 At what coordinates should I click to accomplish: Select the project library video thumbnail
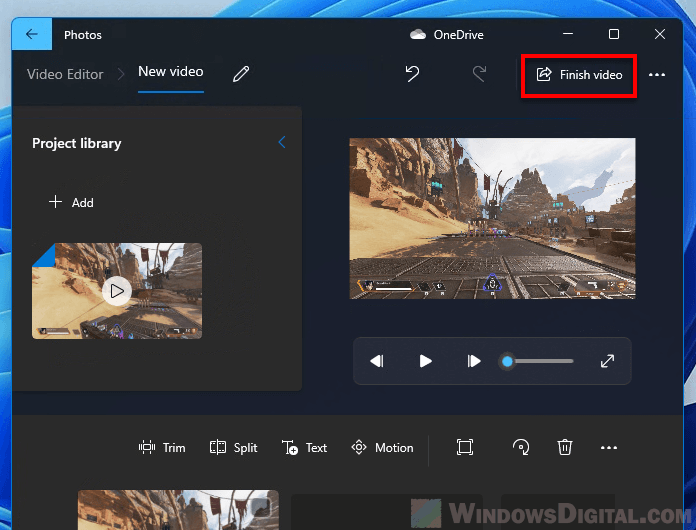click(x=117, y=291)
